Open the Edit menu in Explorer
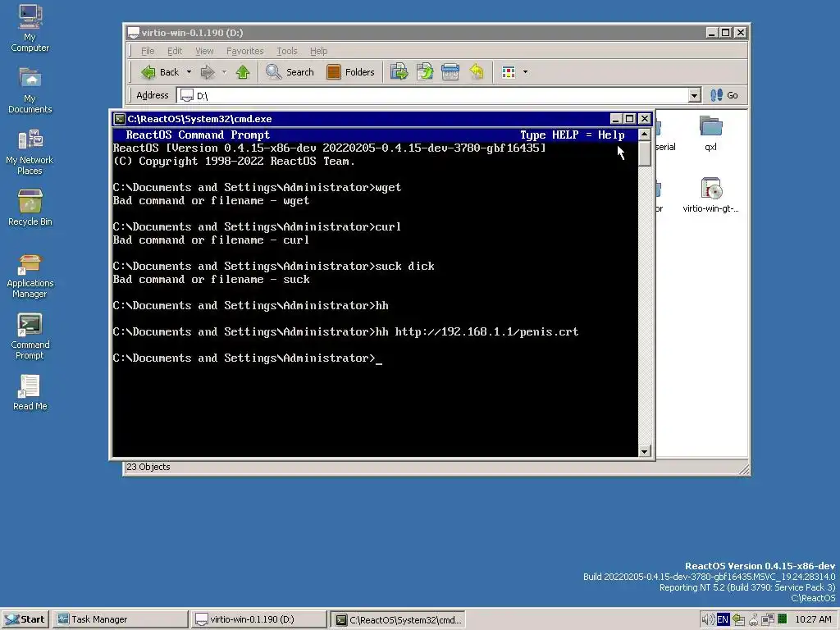840x630 pixels. pos(175,51)
